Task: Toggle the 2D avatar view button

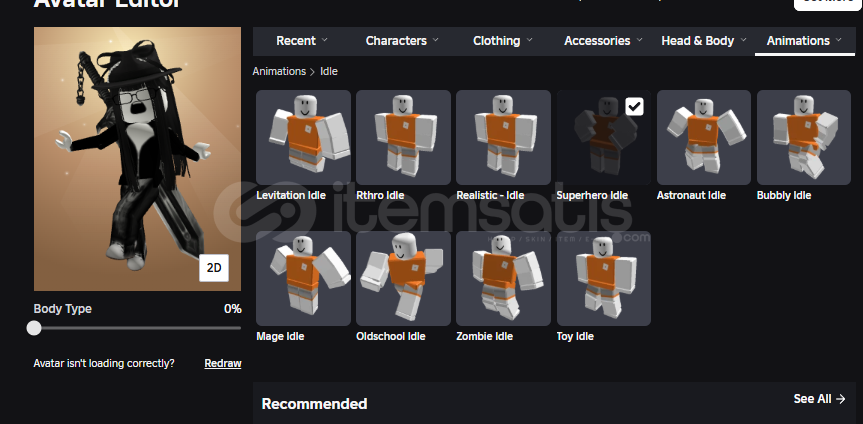Action: pyautogui.click(x=214, y=268)
